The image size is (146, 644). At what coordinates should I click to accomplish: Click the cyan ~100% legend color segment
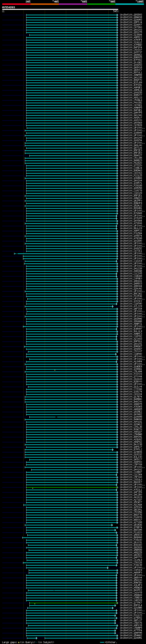[130, 4]
